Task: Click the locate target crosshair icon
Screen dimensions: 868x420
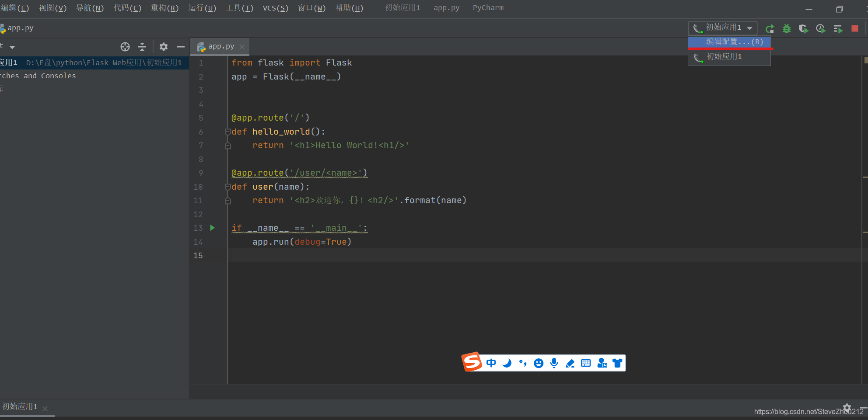Action: 125,47
